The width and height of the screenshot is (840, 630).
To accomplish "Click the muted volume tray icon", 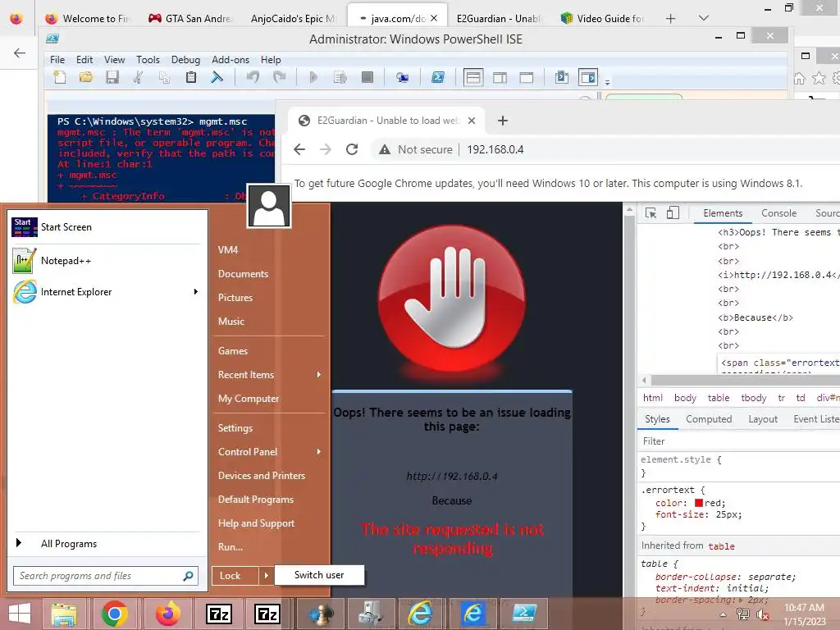I will [764, 614].
